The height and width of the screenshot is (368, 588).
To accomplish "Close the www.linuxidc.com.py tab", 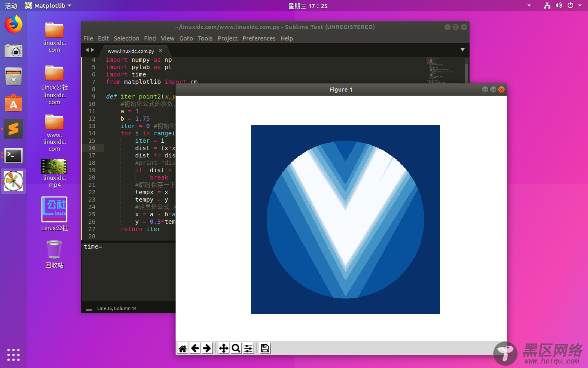I will tap(160, 51).
